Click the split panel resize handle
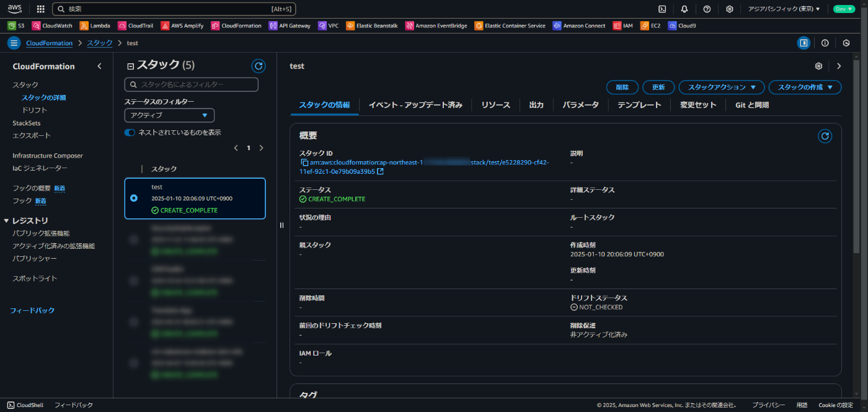 click(x=281, y=225)
